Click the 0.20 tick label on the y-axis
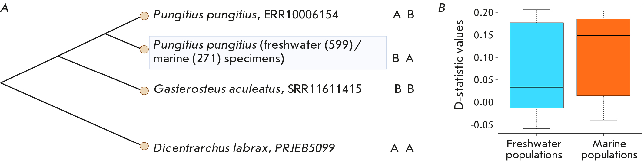644x168 pixels. [483, 13]
